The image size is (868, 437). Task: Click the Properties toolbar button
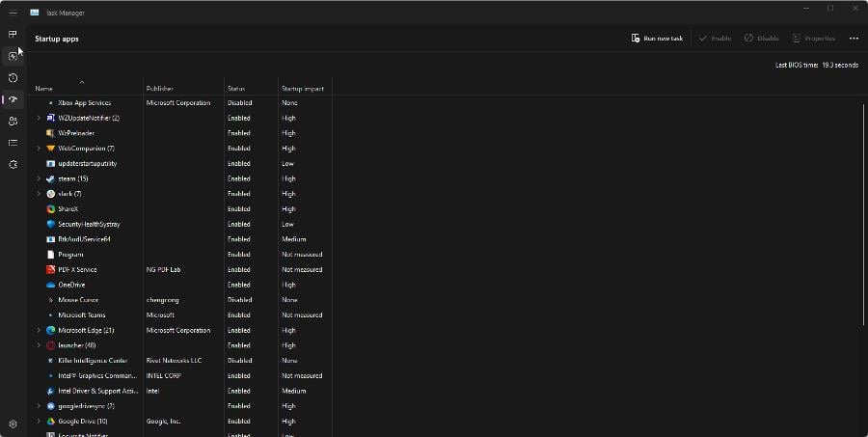(x=813, y=39)
